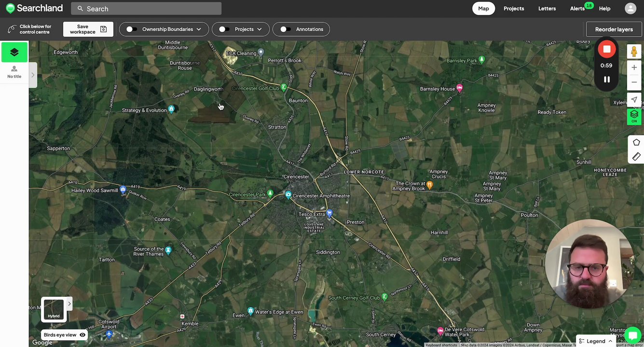
Task: Expand Projects layer dropdown chevron
Action: 260,29
